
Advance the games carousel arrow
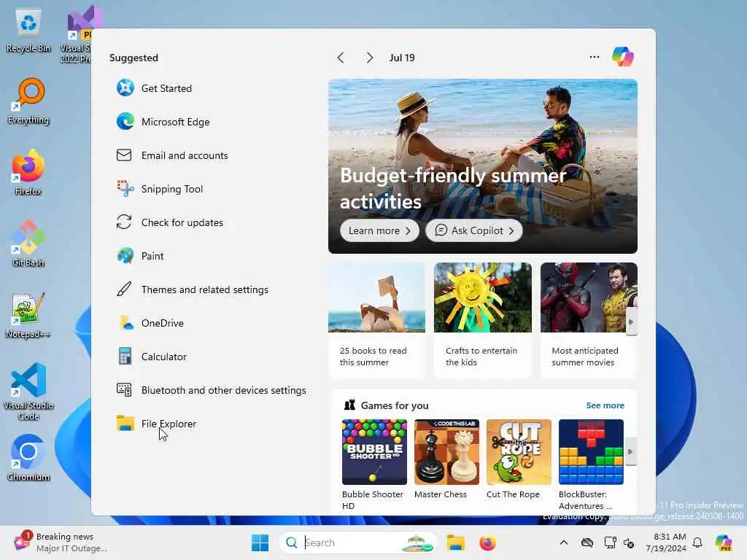[x=630, y=451]
